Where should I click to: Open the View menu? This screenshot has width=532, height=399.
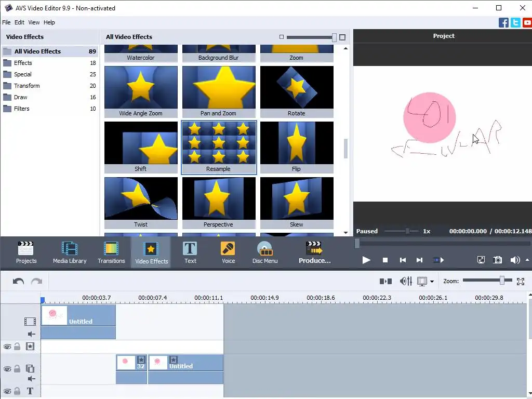(x=34, y=22)
